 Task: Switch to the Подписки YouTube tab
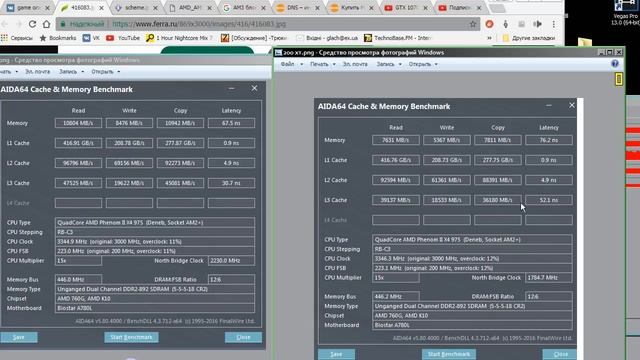click(460, 7)
